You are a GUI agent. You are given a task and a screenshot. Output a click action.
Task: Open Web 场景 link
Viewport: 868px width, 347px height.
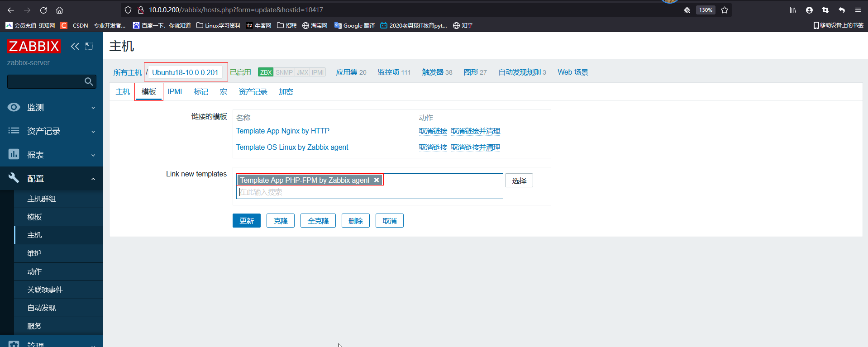coord(573,72)
